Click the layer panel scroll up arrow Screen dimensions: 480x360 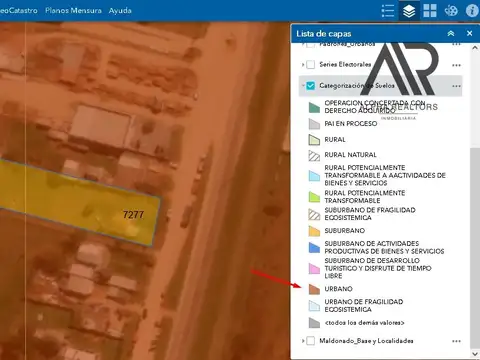pos(475,48)
